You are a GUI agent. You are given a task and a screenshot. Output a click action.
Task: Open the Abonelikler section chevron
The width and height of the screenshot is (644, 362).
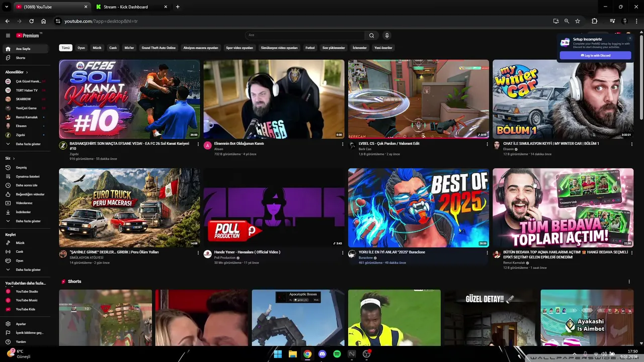point(27,72)
